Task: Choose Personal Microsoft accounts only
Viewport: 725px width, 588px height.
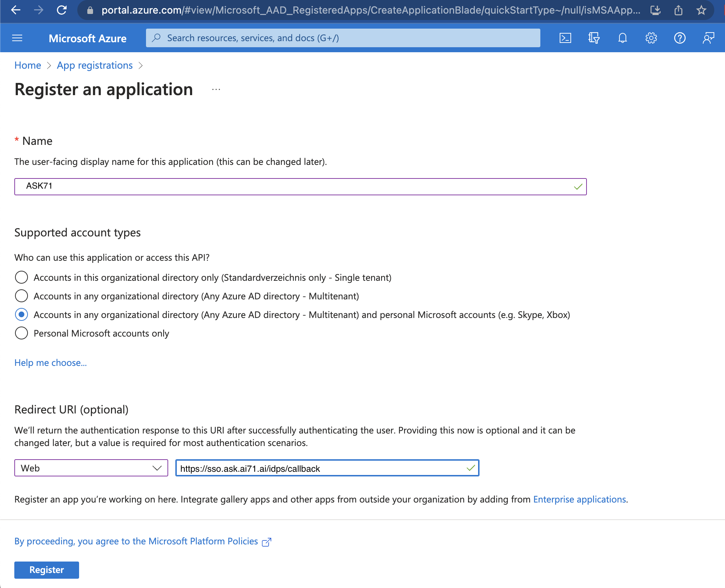Action: pos(21,333)
